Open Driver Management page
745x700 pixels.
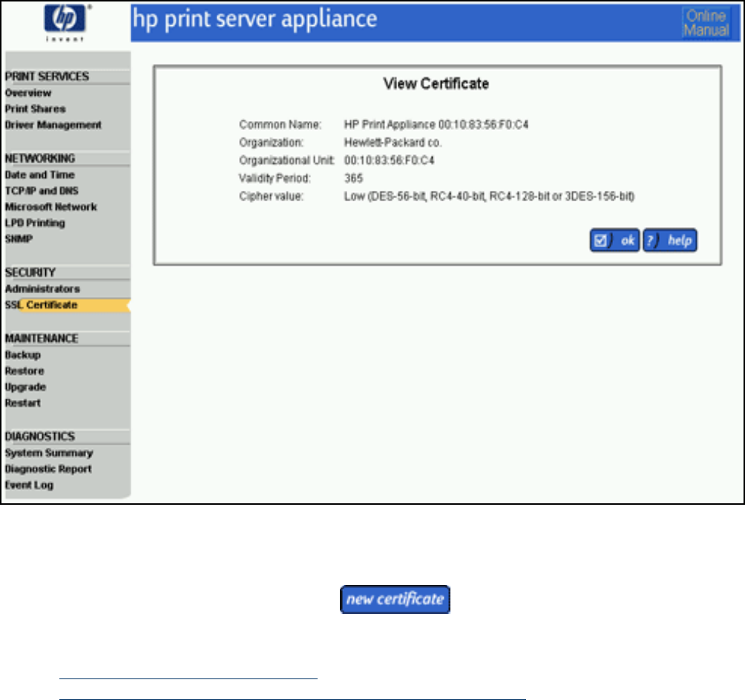pos(53,125)
